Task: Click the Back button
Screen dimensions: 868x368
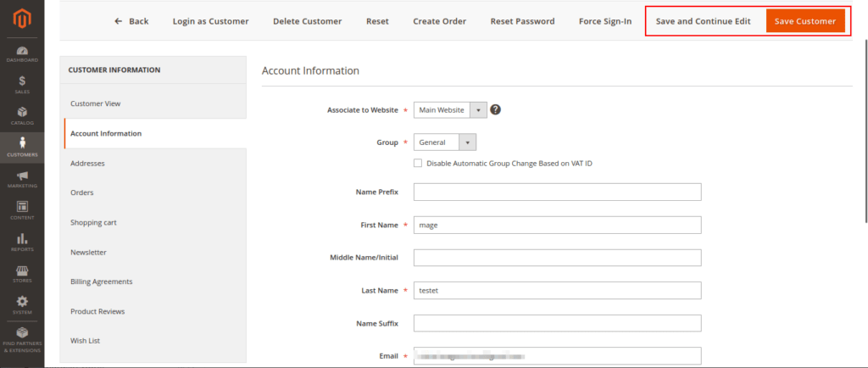Action: pos(131,21)
